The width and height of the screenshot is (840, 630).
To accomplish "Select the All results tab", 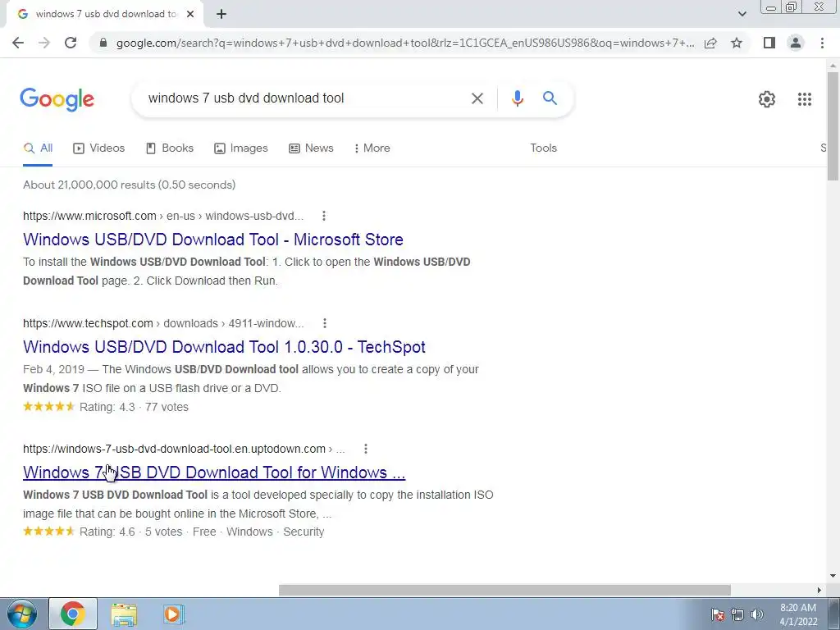I will click(38, 148).
